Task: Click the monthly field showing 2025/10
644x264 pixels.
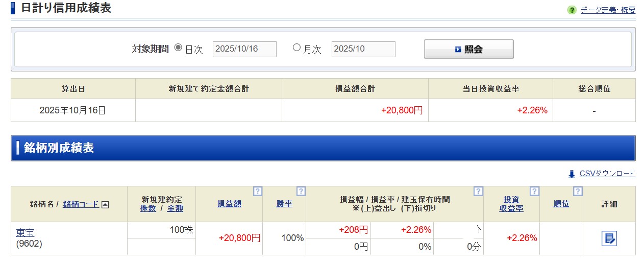Action: click(x=363, y=49)
